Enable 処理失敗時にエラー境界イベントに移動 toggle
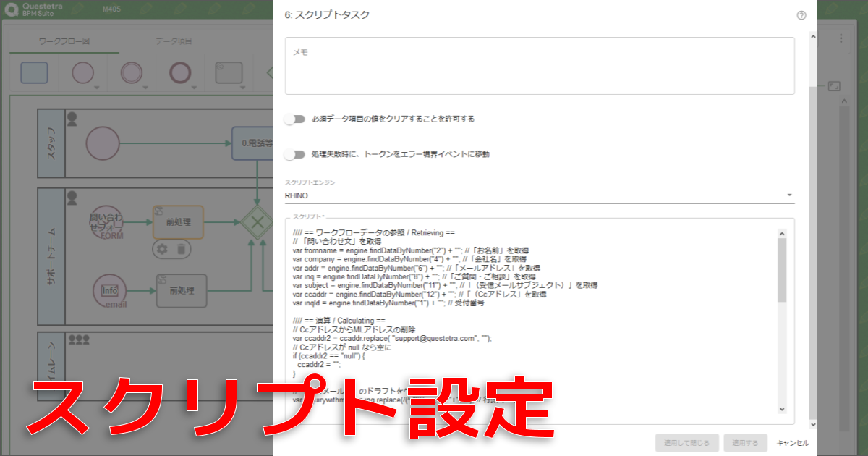 coord(294,154)
